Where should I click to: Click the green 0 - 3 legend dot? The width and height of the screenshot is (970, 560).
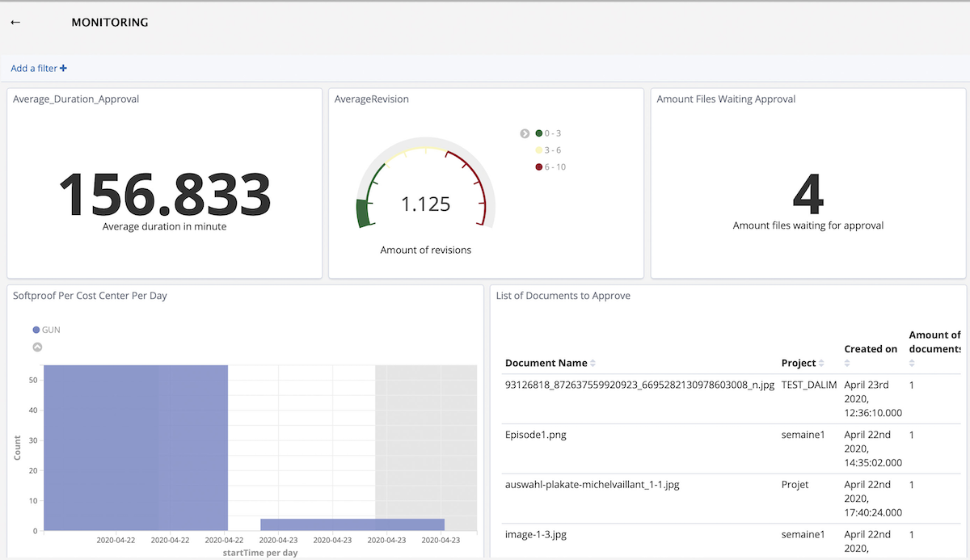(539, 133)
